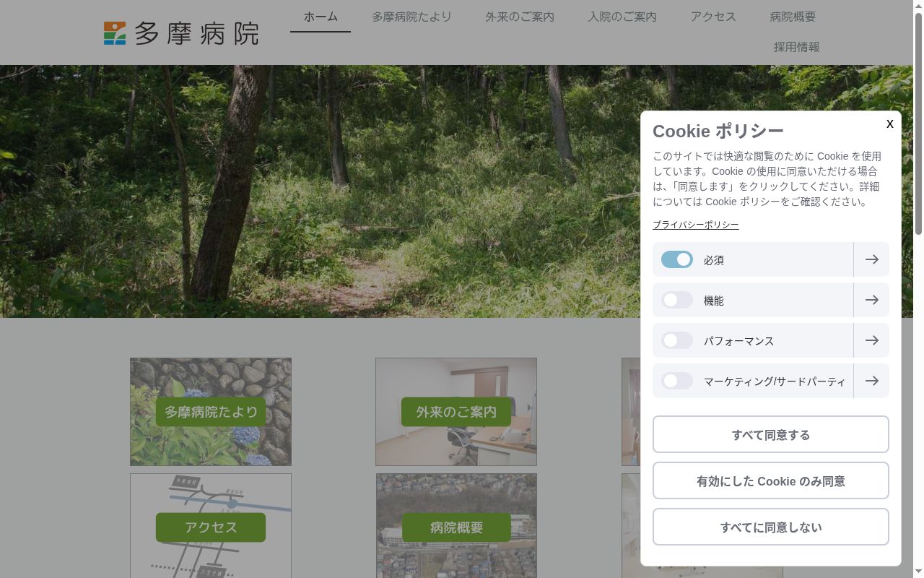Click the アクセス green card label
The width and height of the screenshot is (924, 578).
[211, 527]
